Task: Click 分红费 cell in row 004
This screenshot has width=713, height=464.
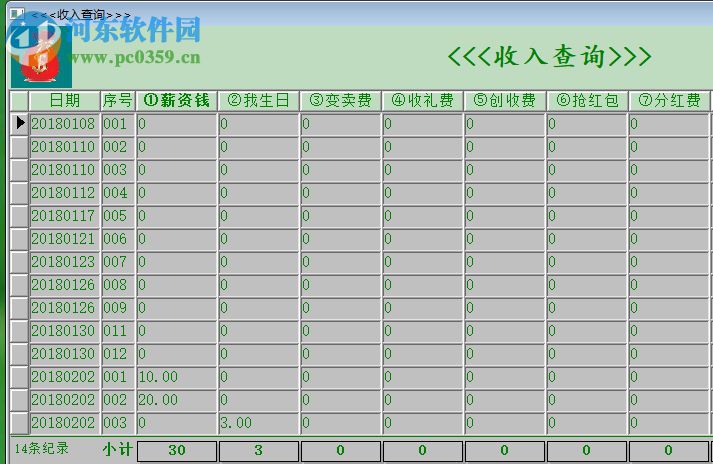Action: point(669,193)
